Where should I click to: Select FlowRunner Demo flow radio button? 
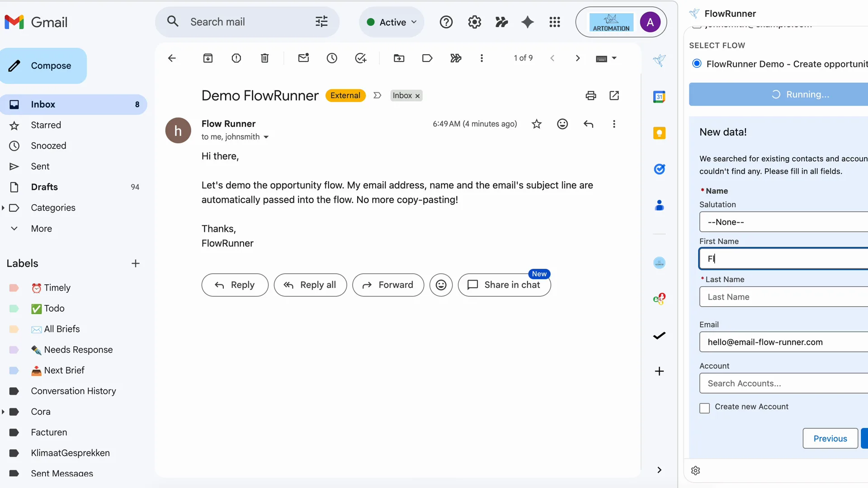point(697,63)
